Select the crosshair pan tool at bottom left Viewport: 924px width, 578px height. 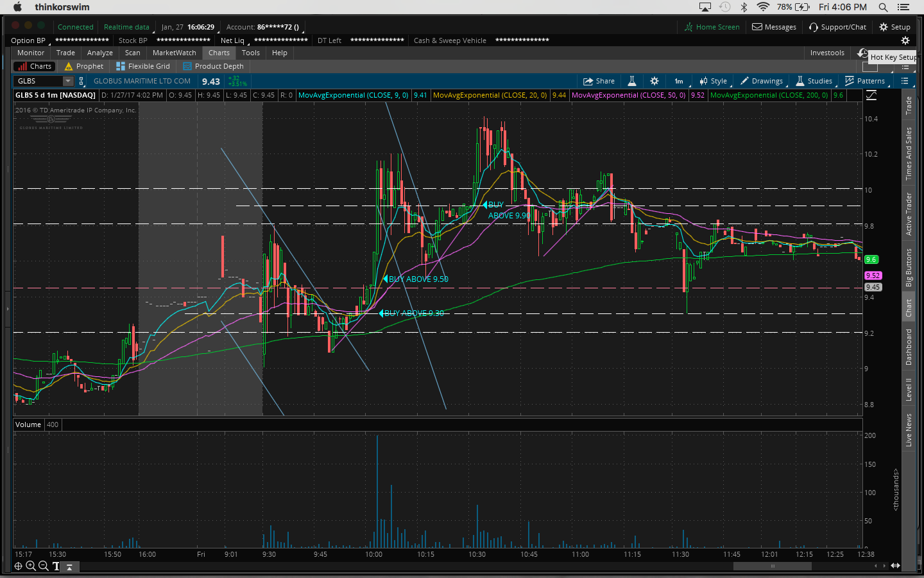pyautogui.click(x=18, y=566)
